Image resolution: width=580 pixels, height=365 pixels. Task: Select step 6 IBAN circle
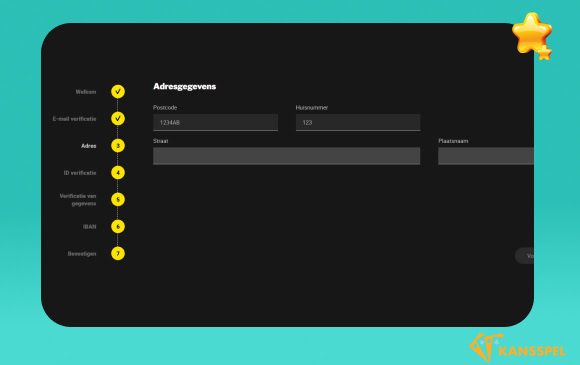click(118, 227)
